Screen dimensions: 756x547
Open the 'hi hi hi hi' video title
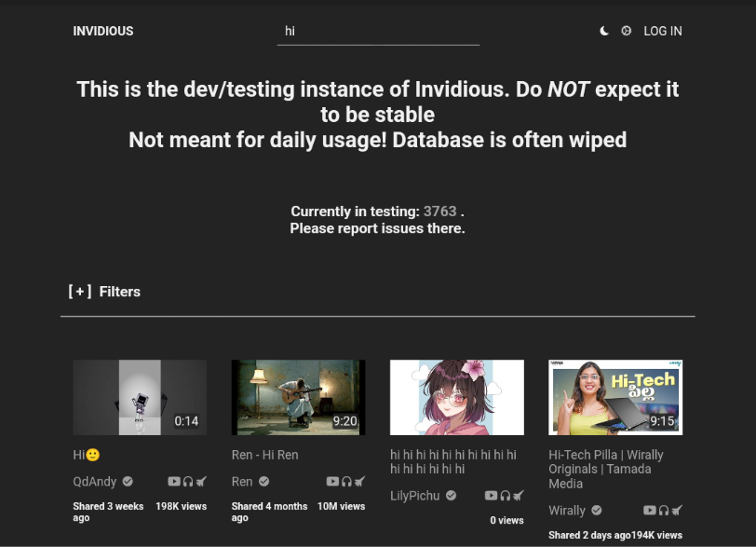pyautogui.click(x=453, y=461)
